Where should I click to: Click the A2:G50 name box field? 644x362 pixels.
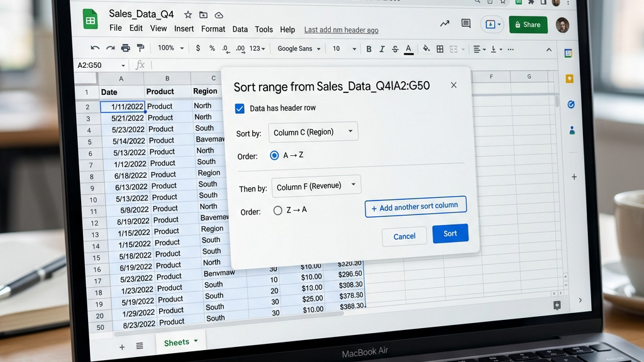coord(101,65)
